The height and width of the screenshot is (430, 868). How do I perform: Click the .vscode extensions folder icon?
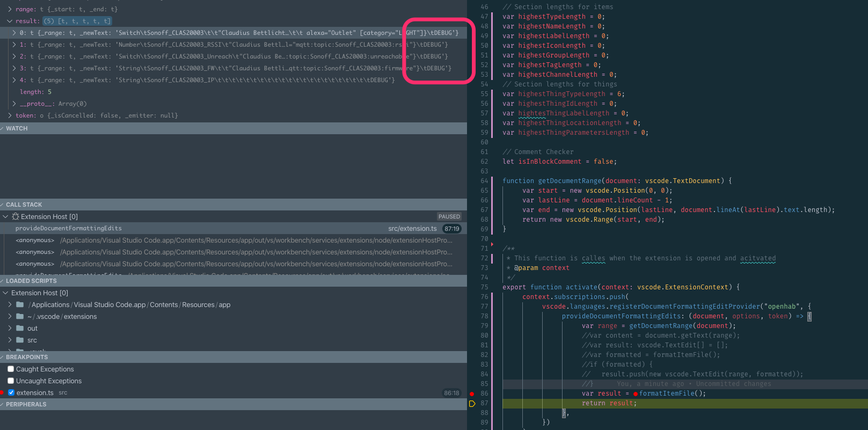tap(20, 316)
